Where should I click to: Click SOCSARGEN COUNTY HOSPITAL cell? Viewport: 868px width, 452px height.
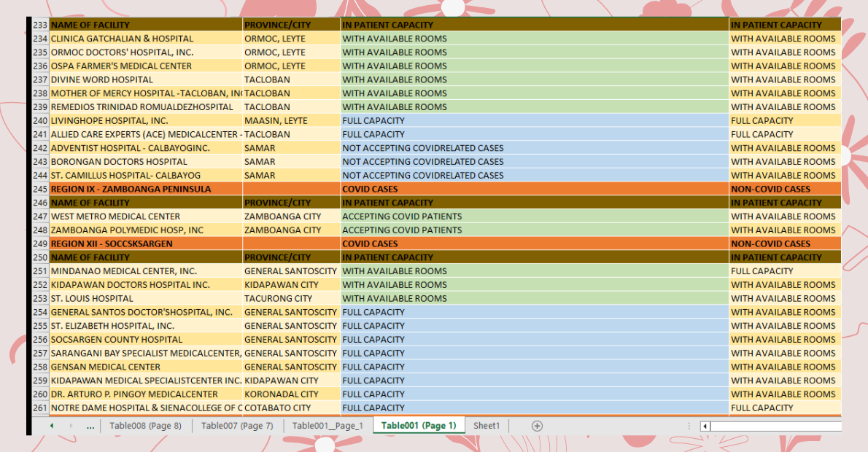coord(146,339)
